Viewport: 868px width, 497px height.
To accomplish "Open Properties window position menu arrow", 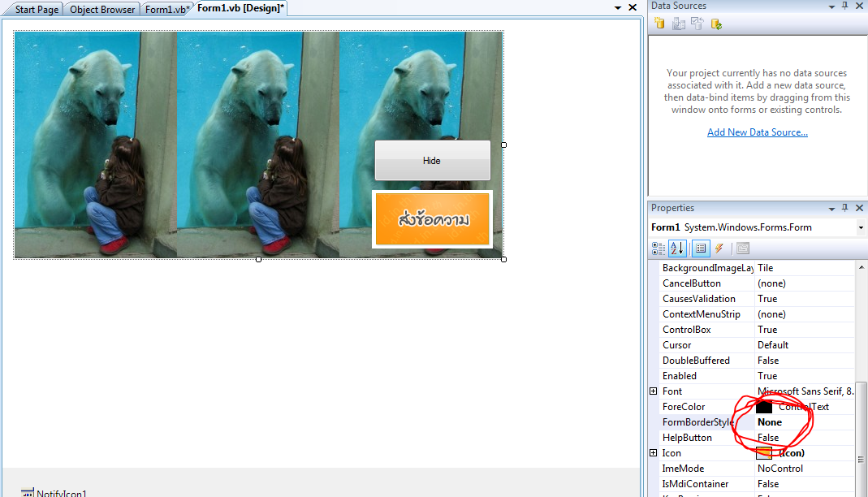I will tap(831, 209).
